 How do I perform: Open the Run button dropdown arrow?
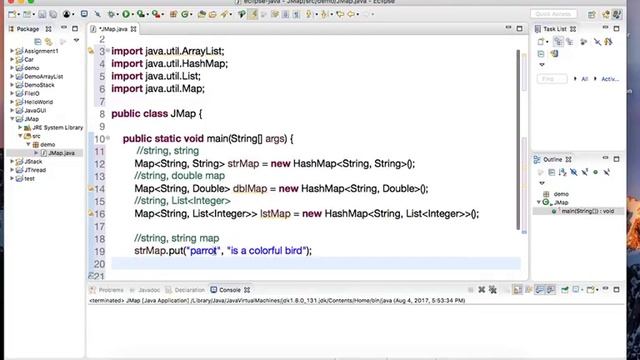(x=132, y=15)
